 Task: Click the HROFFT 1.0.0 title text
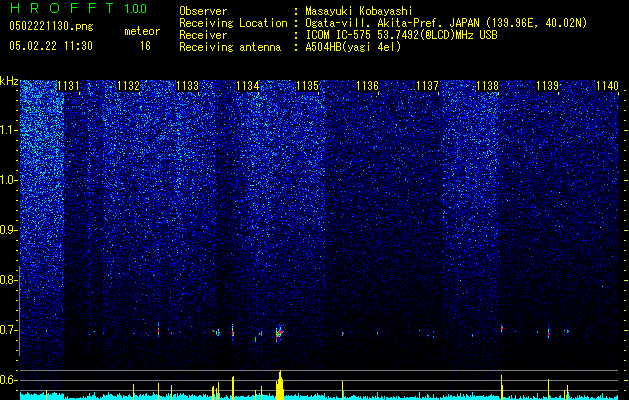pos(78,8)
